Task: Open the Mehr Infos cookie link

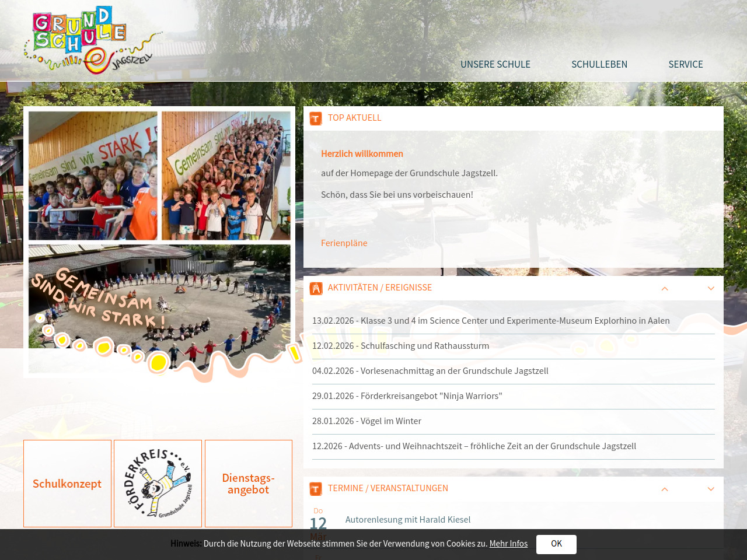Action: (508, 544)
